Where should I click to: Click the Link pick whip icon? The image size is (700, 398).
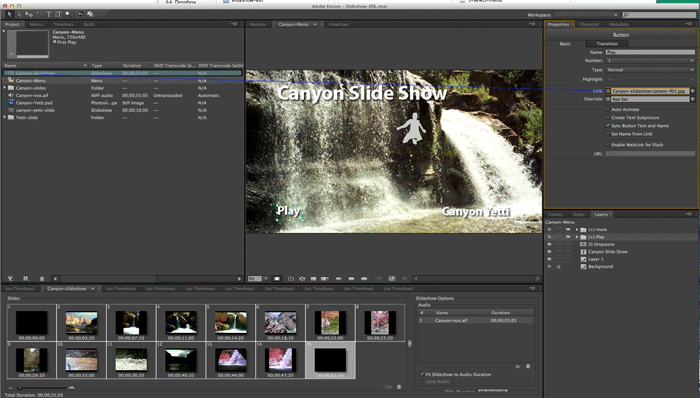[608, 91]
